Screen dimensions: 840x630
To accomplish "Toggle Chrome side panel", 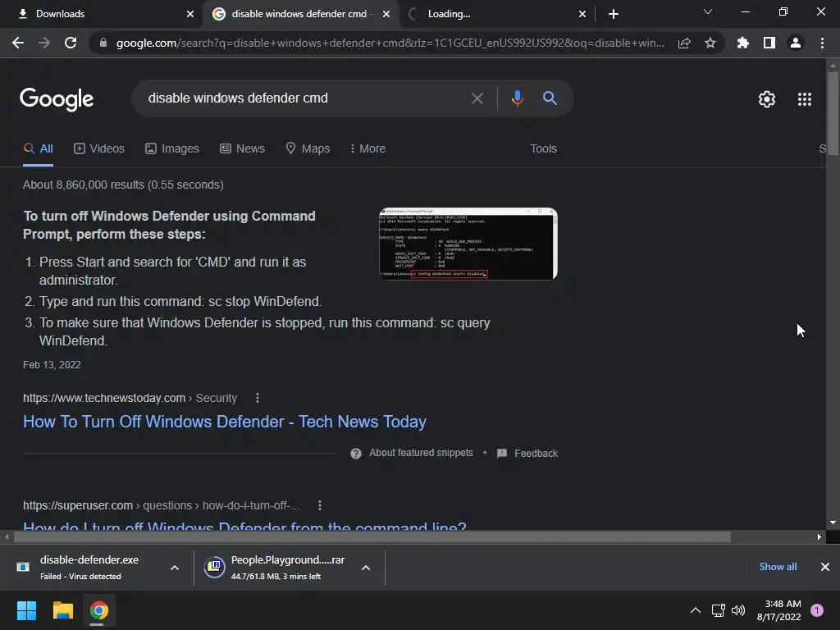I will coord(769,43).
